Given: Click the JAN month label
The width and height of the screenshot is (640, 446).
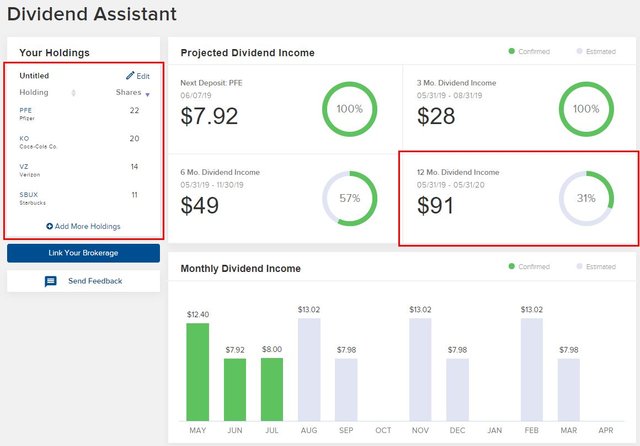Looking at the screenshot, I should [494, 430].
